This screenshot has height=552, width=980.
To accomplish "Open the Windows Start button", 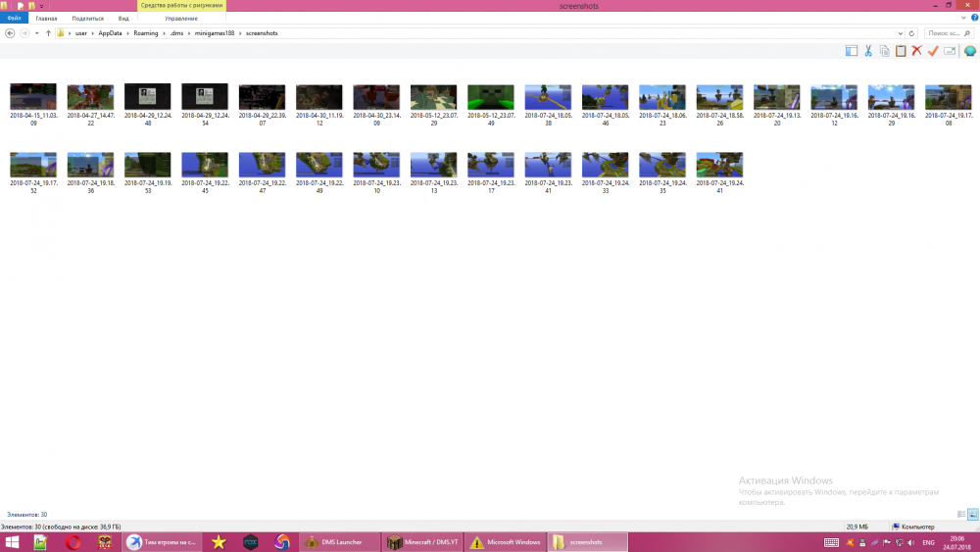I will pos(12,542).
